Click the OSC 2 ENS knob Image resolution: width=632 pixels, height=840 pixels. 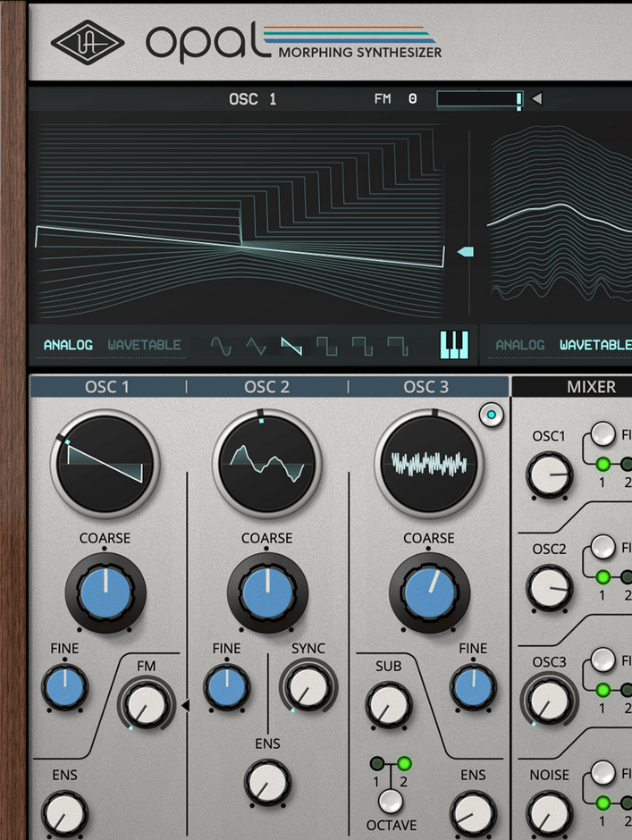pos(267,783)
